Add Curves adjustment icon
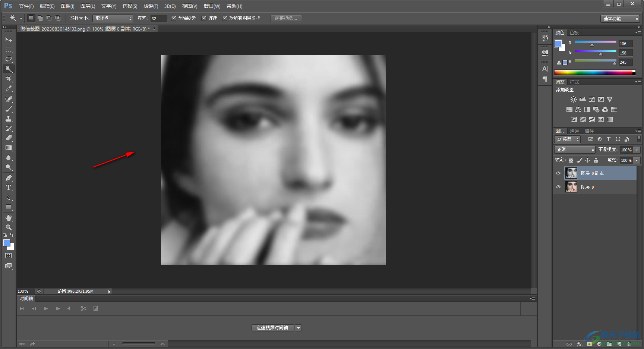Image resolution: width=644 pixels, height=349 pixels. pos(591,100)
